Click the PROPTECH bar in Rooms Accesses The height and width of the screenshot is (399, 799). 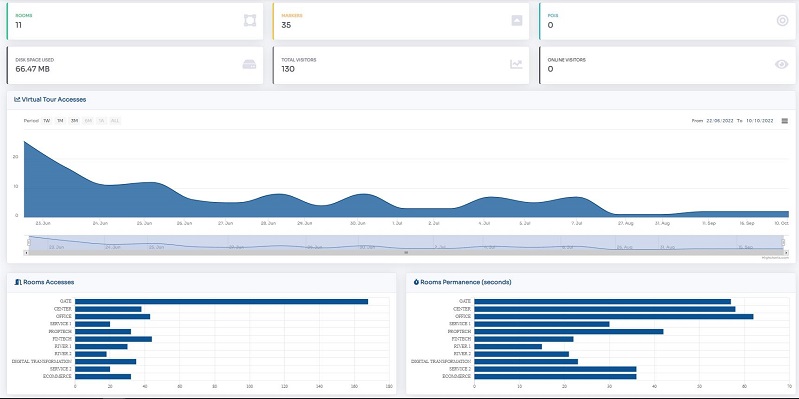(103, 331)
